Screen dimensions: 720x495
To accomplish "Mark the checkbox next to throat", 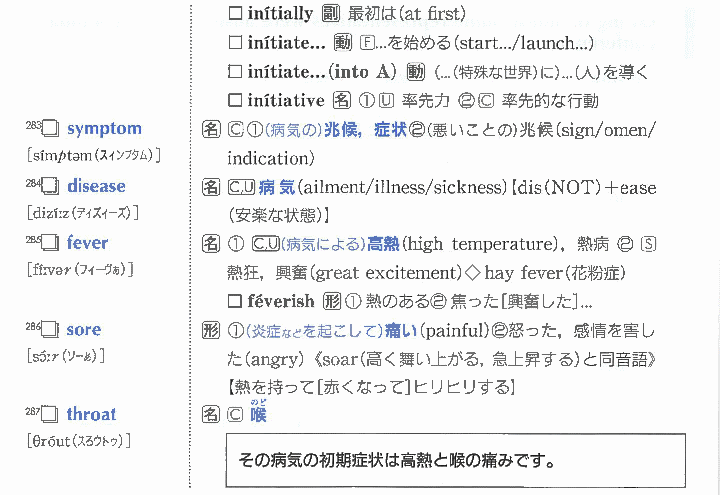I will click(x=50, y=415).
